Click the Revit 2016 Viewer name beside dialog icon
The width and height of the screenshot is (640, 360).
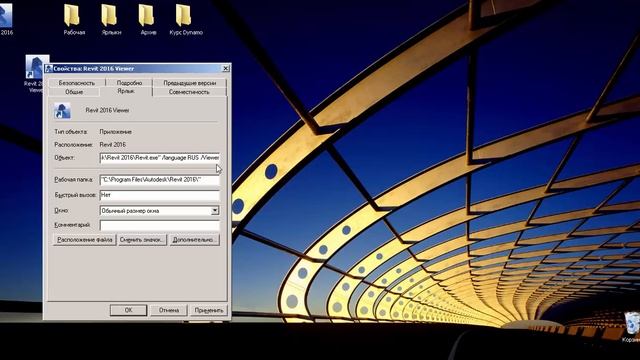[107, 110]
